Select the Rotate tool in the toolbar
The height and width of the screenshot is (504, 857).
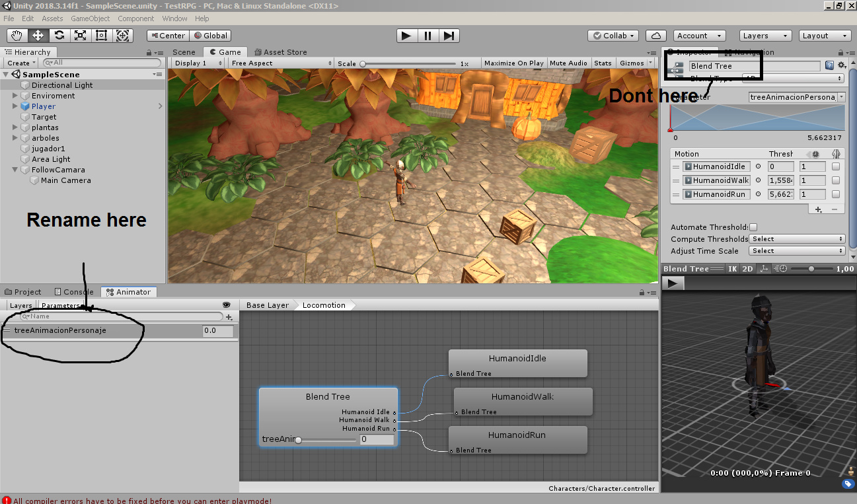tap(59, 35)
